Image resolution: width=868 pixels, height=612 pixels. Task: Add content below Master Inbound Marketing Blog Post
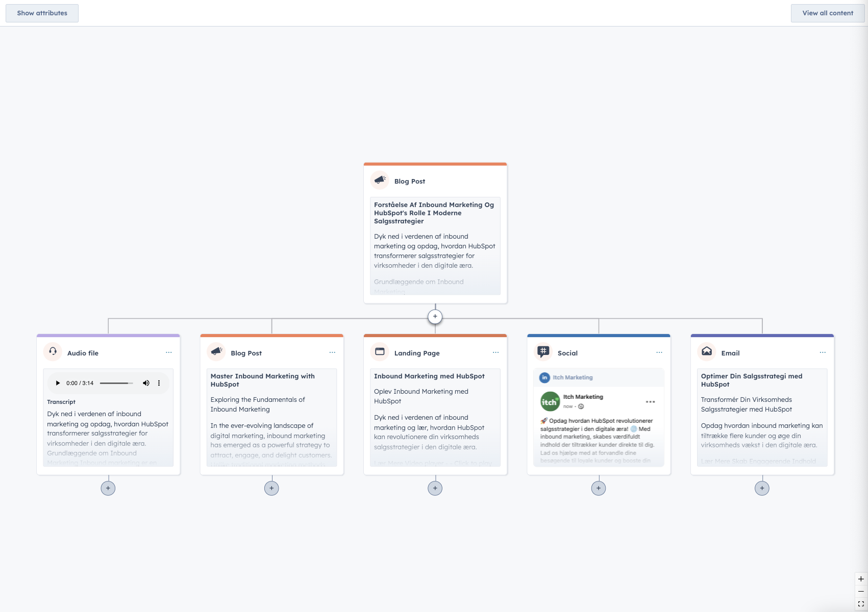[271, 488]
